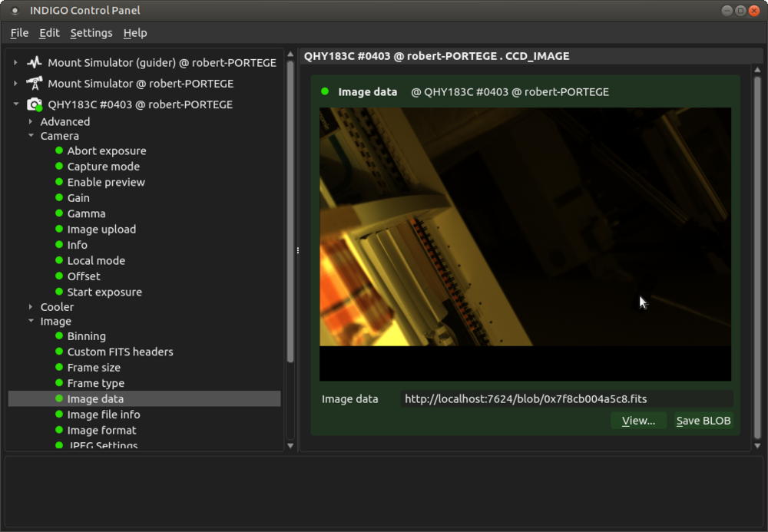This screenshot has width=768, height=532.
Task: Click the green status dot beside Enable preview
Action: click(x=59, y=182)
